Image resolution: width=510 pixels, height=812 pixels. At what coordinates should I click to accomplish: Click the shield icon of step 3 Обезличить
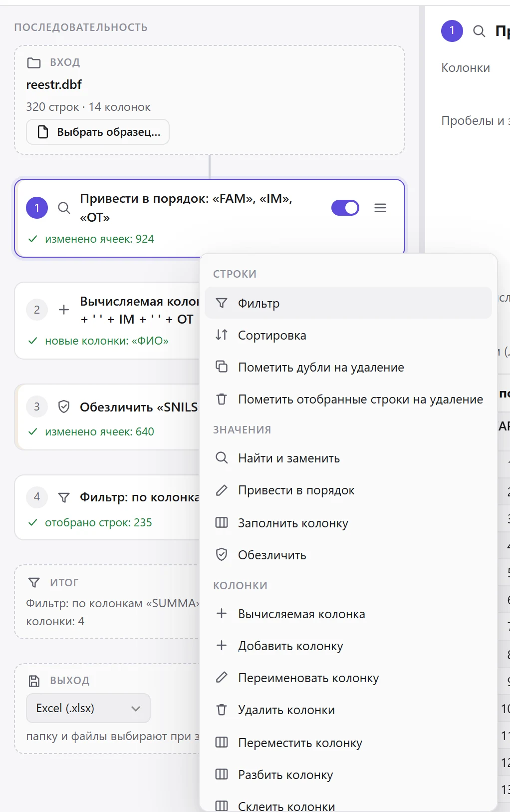(x=64, y=406)
